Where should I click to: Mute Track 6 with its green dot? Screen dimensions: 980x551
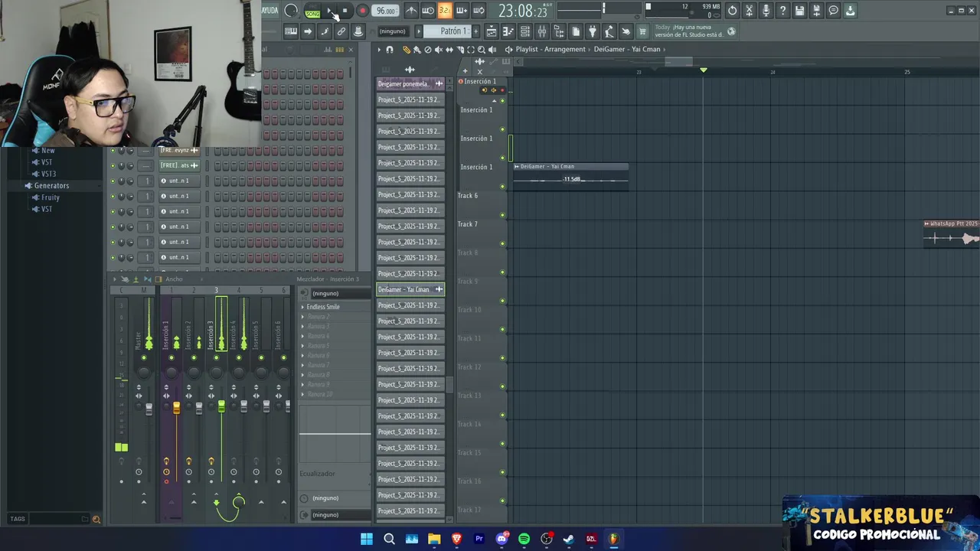coord(503,215)
